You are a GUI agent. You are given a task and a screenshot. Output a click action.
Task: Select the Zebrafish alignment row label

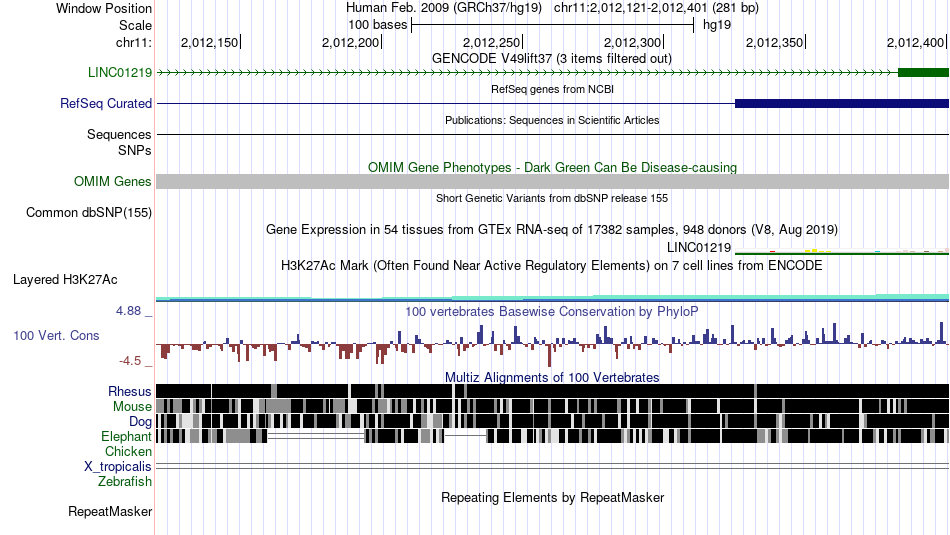[x=125, y=482]
